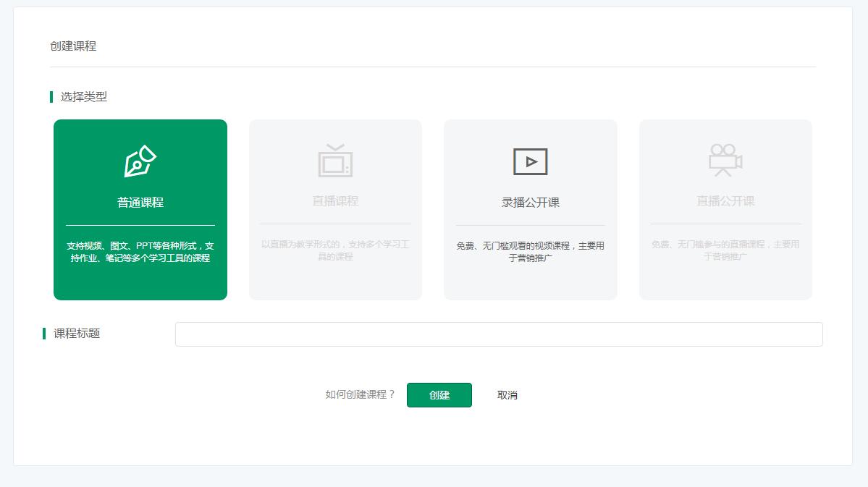This screenshot has width=868, height=487.
Task: Click the green 创建 button
Action: [439, 395]
